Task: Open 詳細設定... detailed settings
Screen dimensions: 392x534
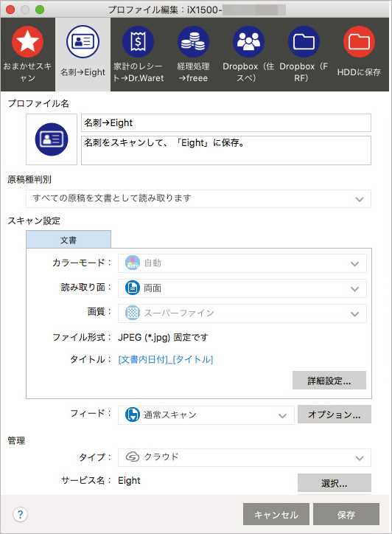Action: click(x=329, y=381)
